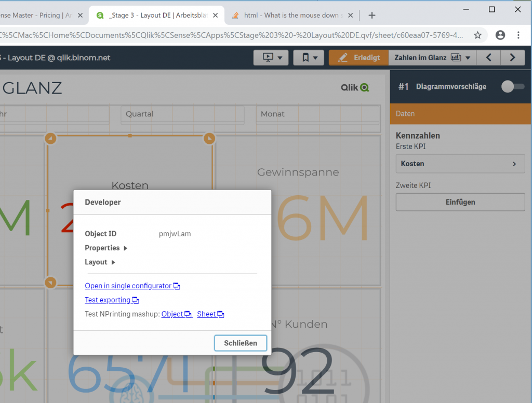Open Kosten under Erste KPI
Image resolution: width=532 pixels, height=403 pixels.
pos(460,164)
